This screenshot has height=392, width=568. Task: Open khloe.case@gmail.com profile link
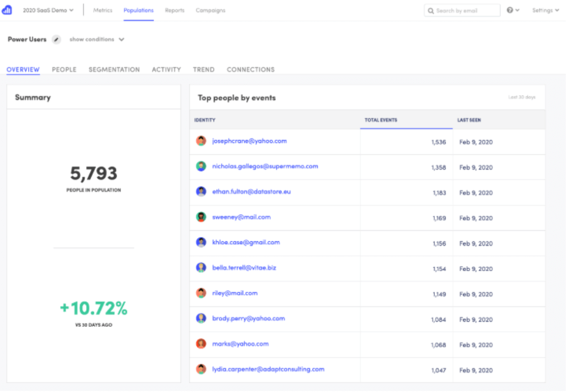pyautogui.click(x=246, y=242)
